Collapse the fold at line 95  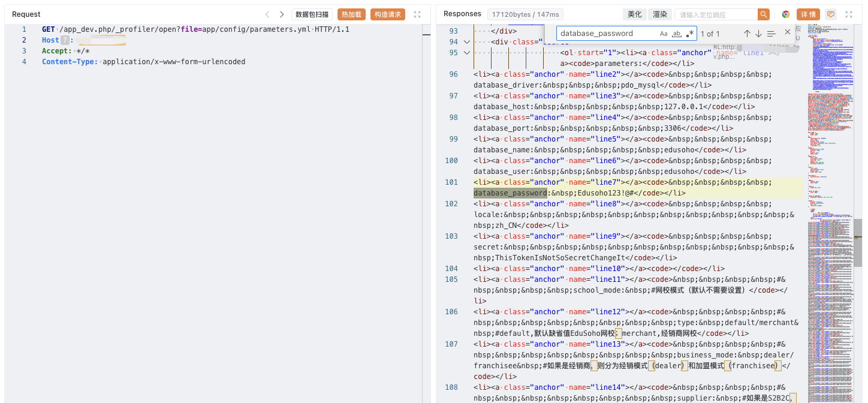[x=466, y=53]
